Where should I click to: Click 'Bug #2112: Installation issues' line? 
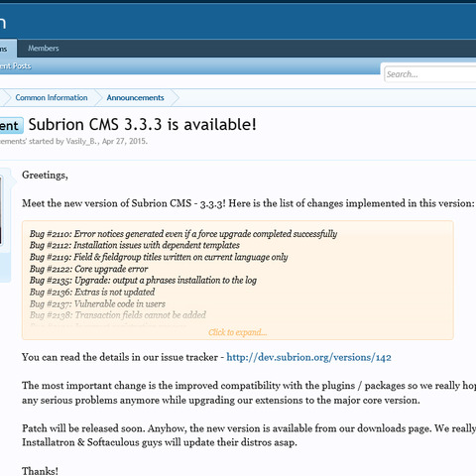coord(135,245)
